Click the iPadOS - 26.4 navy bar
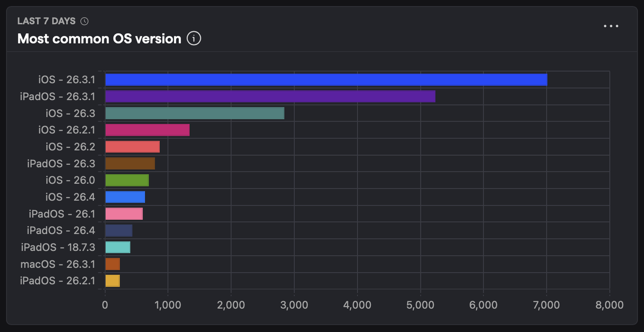Image resolution: width=644 pixels, height=332 pixels. pyautogui.click(x=119, y=230)
